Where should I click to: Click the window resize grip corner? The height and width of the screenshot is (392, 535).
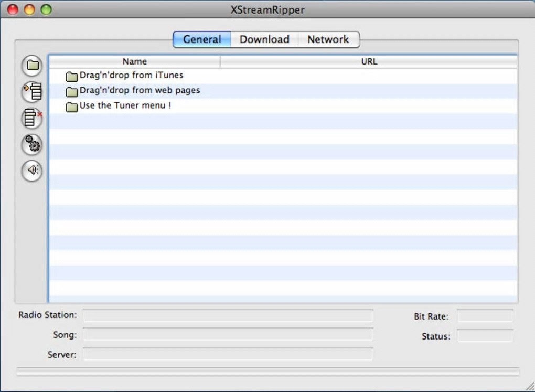[x=530, y=387]
